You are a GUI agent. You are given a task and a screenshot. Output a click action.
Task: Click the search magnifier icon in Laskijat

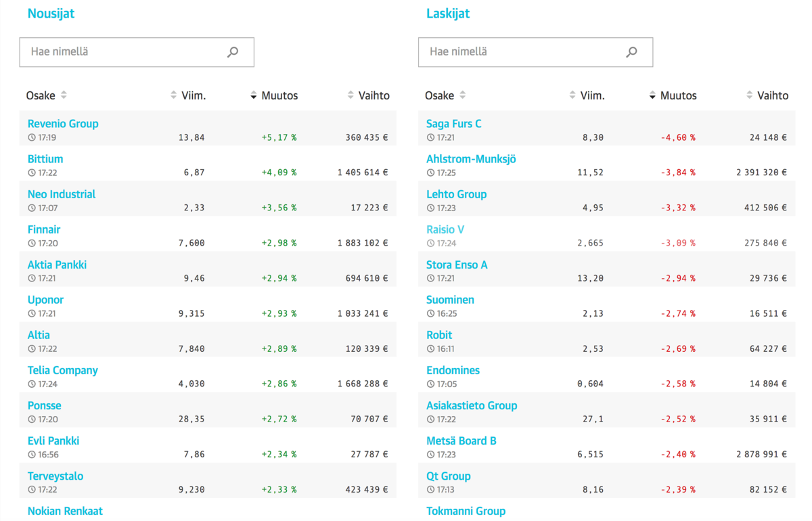pyautogui.click(x=631, y=52)
